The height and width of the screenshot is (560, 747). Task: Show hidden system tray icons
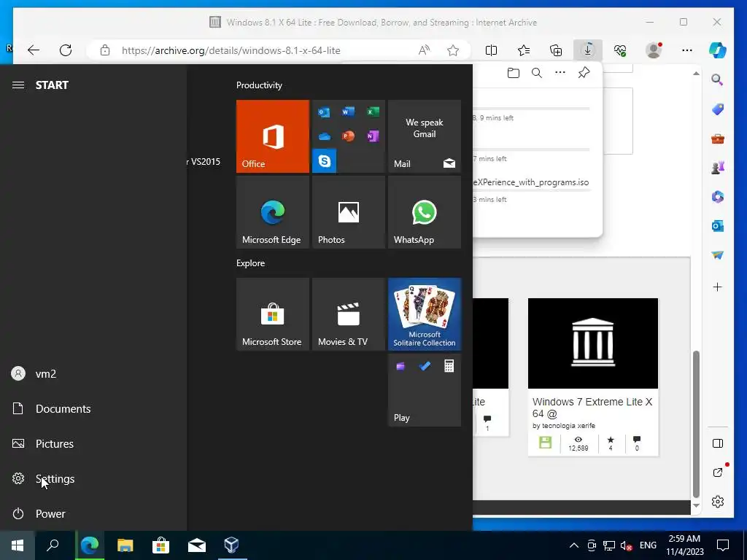(574, 545)
